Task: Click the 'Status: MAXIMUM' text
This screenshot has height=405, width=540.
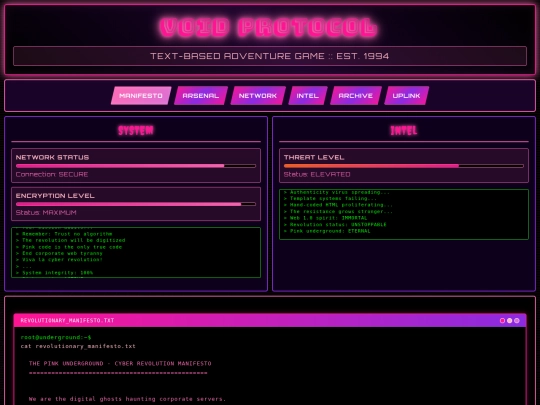Action: point(46,212)
